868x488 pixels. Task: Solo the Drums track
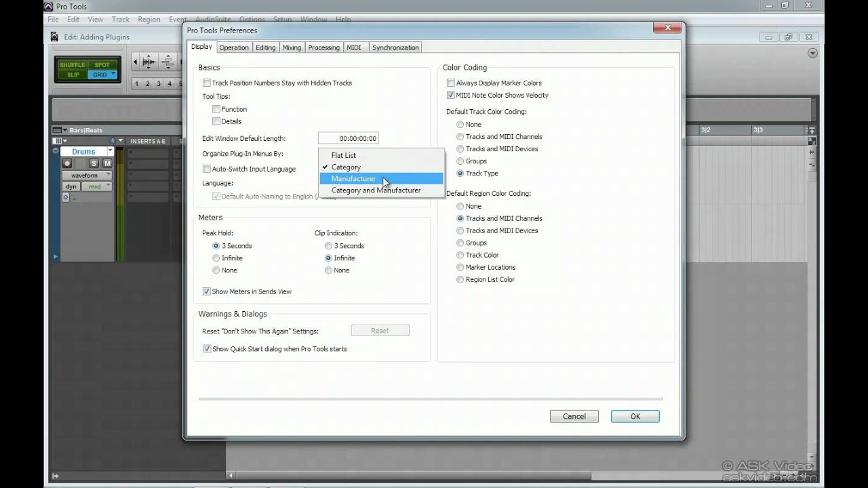(x=94, y=163)
